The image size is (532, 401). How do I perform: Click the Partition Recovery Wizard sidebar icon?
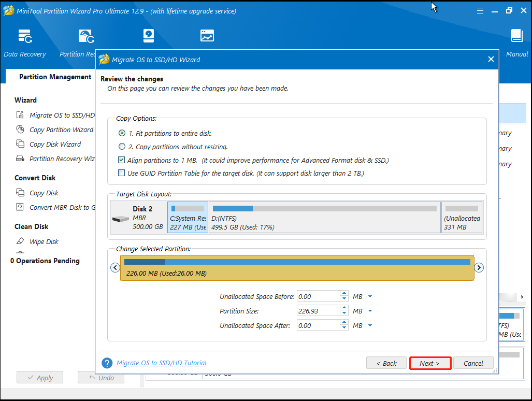click(20, 159)
